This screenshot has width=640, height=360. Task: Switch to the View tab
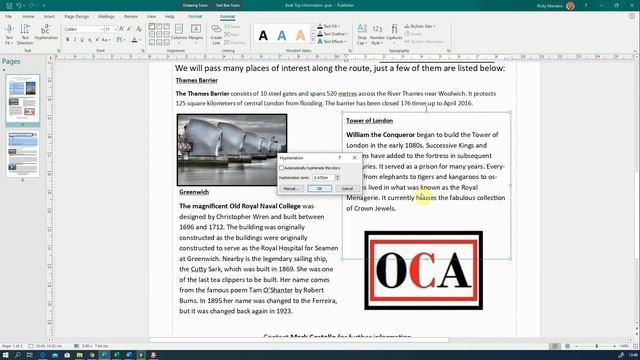click(151, 17)
